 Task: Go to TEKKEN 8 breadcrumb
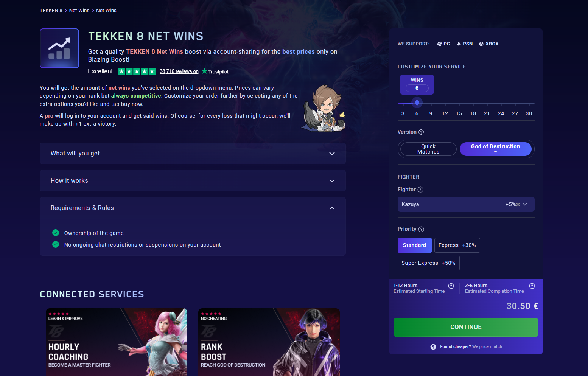(51, 11)
